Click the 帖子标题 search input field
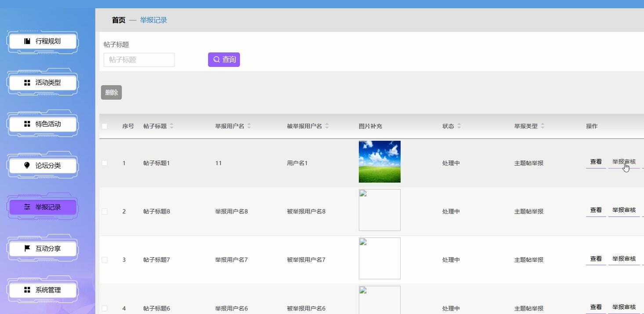The image size is (644, 314). coord(139,60)
